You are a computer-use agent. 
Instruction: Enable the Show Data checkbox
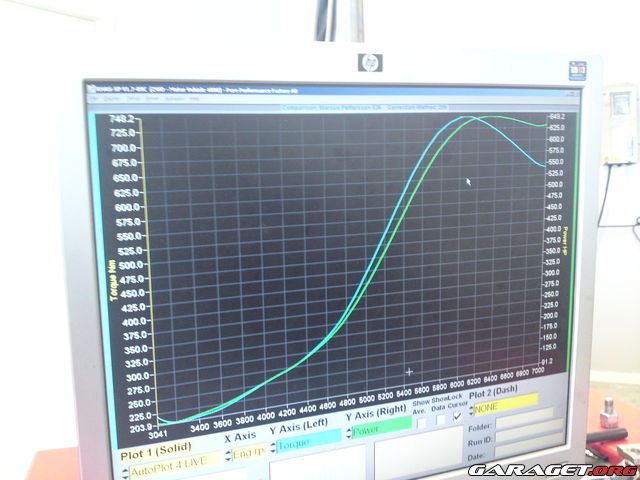coord(441,420)
